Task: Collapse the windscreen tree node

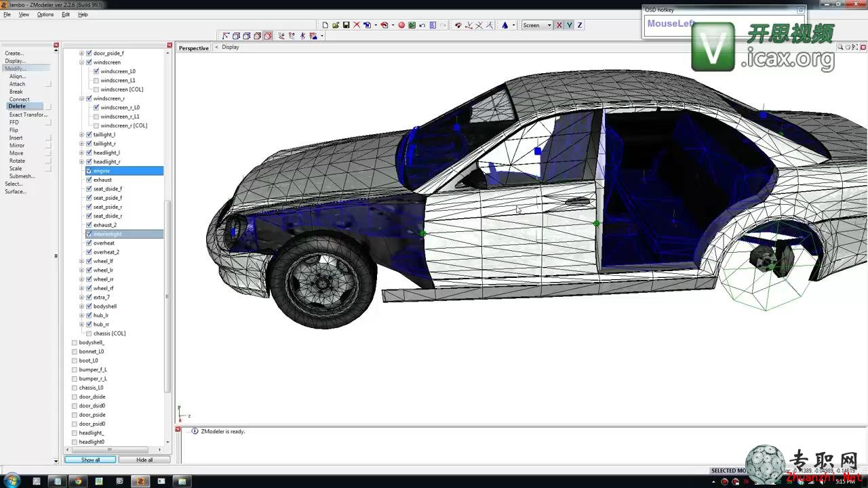Action: click(x=81, y=62)
